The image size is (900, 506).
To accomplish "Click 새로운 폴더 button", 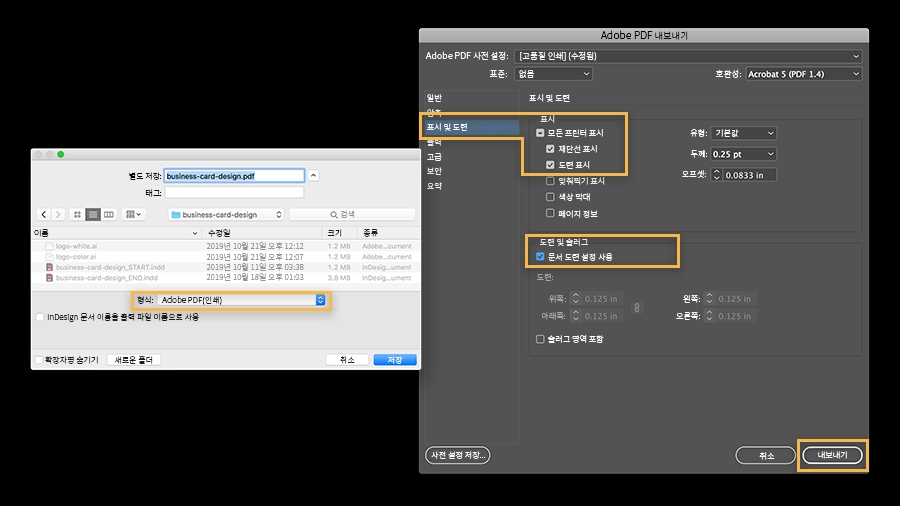I will pos(134,360).
